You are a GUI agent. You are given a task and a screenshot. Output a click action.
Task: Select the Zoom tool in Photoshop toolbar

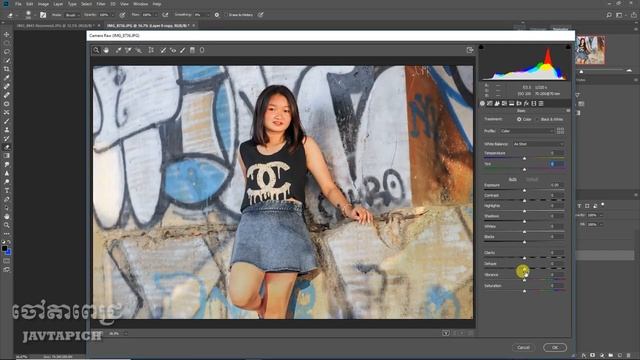pyautogui.click(x=7, y=225)
